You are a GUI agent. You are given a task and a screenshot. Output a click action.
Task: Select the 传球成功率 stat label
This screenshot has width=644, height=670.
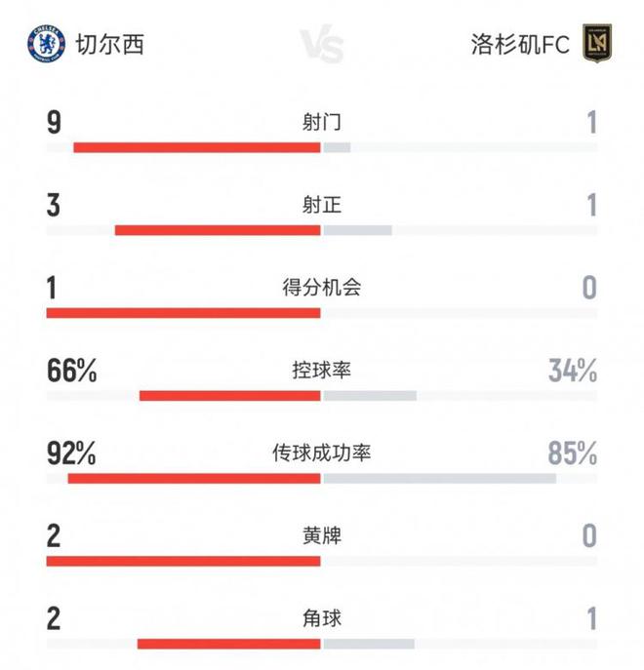(x=321, y=453)
